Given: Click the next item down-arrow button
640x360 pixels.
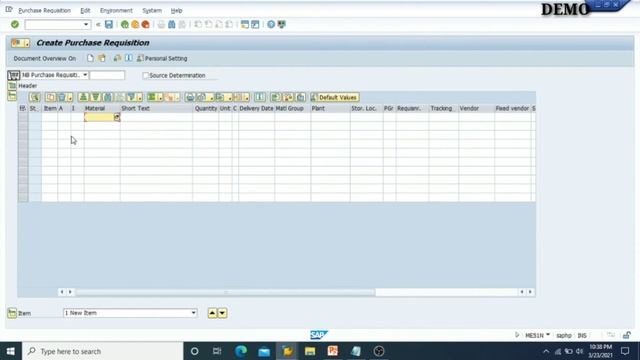Looking at the screenshot, I should (222, 313).
